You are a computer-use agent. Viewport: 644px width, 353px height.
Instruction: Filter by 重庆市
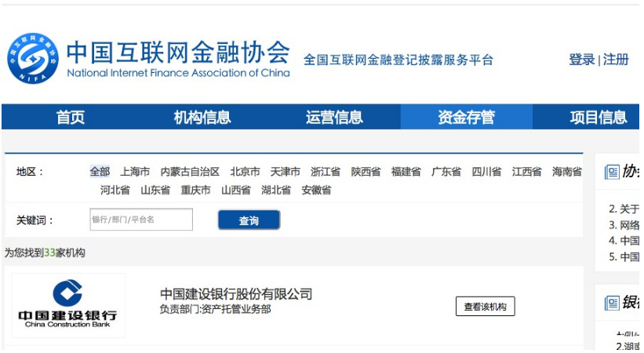click(195, 190)
